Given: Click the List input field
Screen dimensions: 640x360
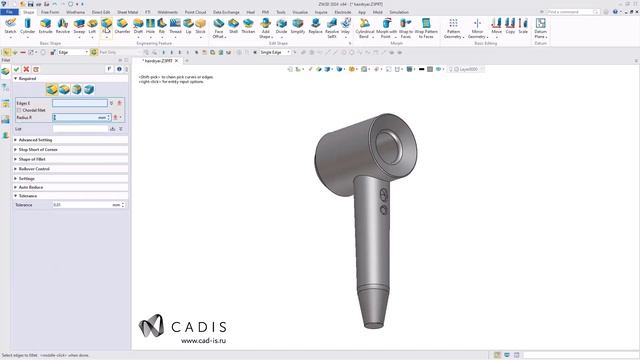Looking at the screenshot, I should [80, 129].
